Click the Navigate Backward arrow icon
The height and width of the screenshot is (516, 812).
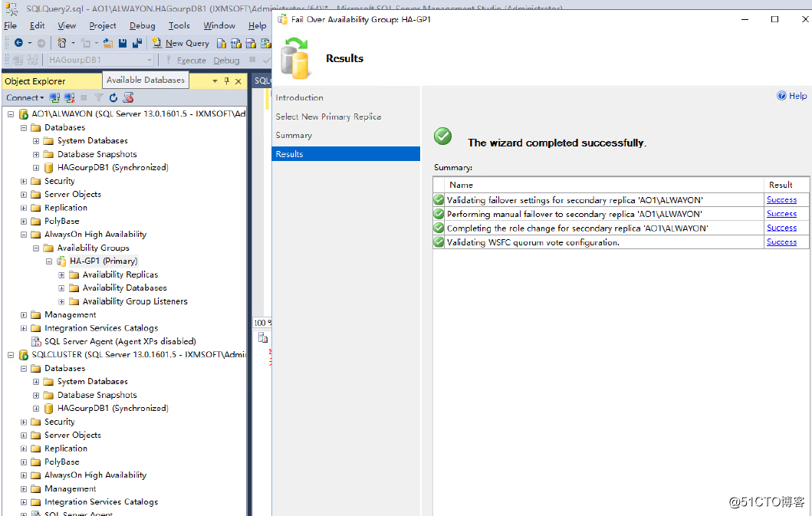pos(18,43)
